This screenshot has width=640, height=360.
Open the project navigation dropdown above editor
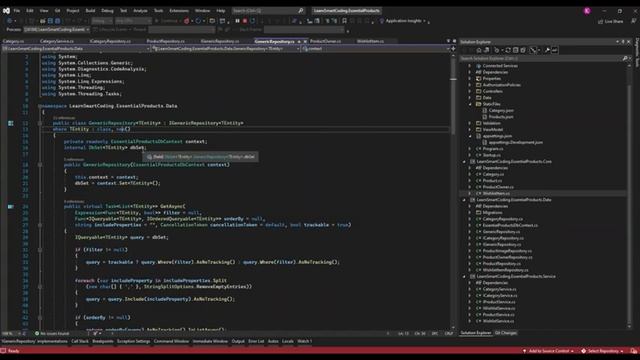[x=76, y=49]
